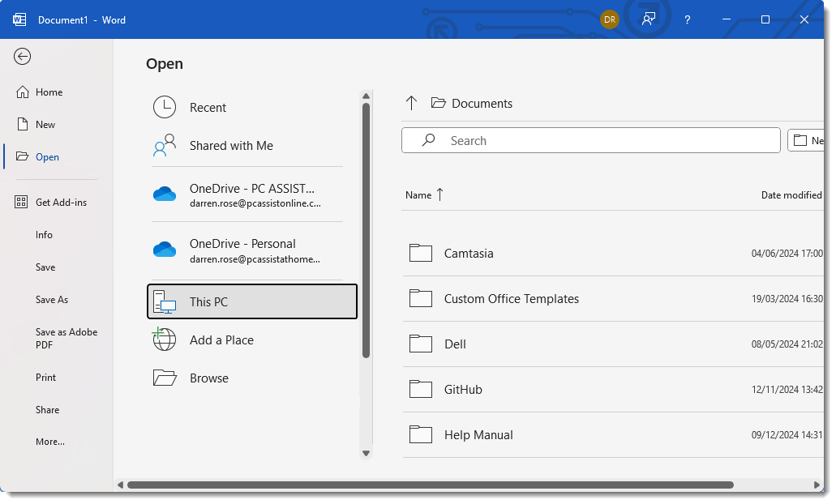Go up one folder level arrow
This screenshot has height=504, width=836.
click(x=411, y=104)
